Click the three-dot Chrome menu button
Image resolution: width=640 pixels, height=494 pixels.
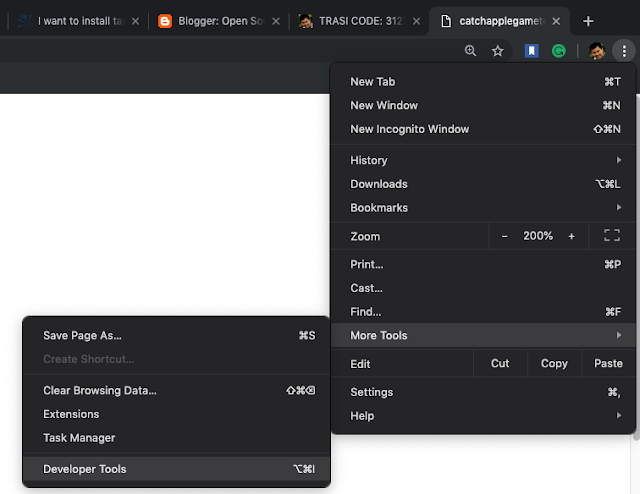tap(624, 51)
